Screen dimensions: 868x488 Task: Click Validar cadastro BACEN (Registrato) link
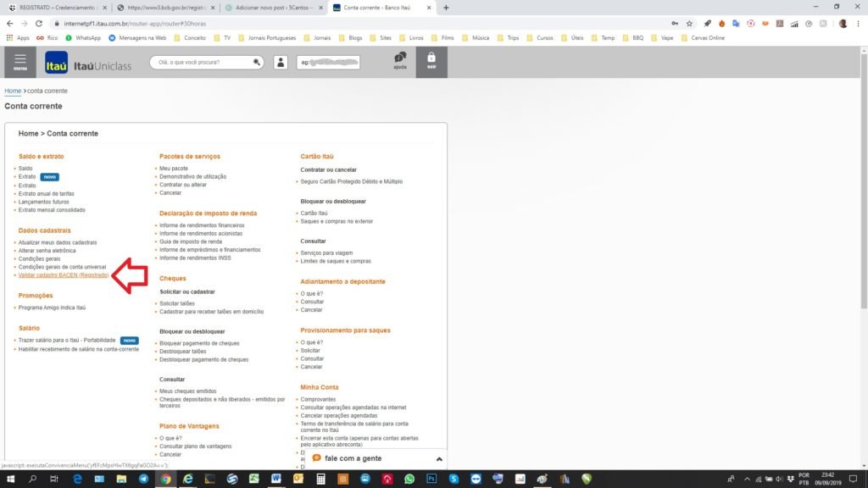tap(64, 275)
